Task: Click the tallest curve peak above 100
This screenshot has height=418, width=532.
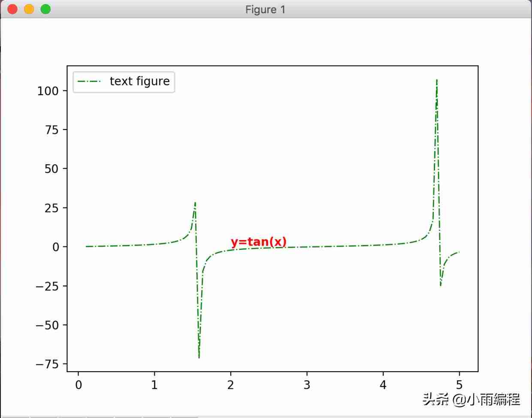Action: point(437,81)
